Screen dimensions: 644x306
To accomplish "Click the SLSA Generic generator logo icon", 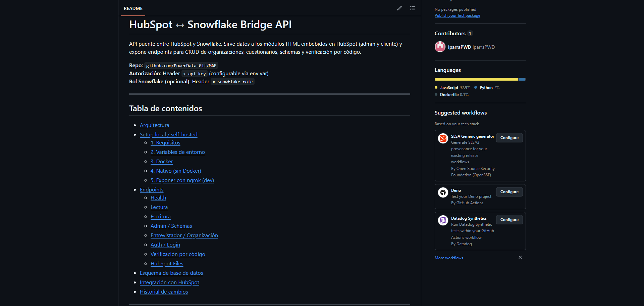I will pyautogui.click(x=443, y=138).
